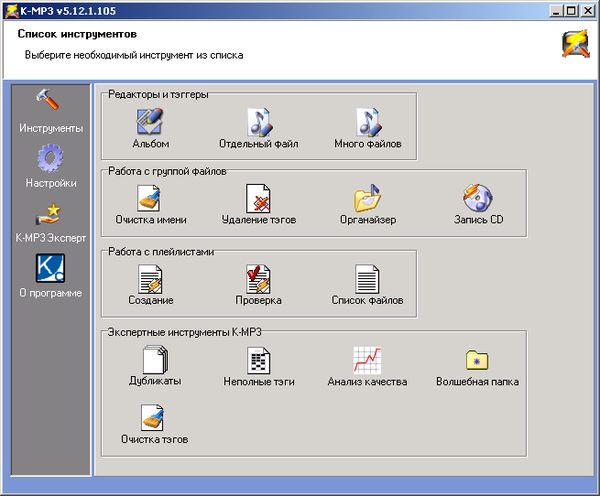Click the Создание label
The height and width of the screenshot is (496, 600).
(151, 300)
